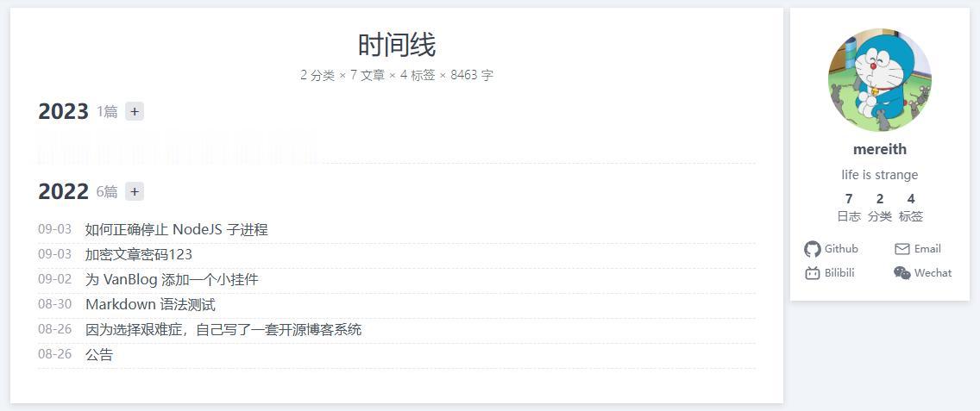Open the 因为选择艰难症 open-source blog post
The width and height of the screenshot is (980, 411).
tap(223, 329)
